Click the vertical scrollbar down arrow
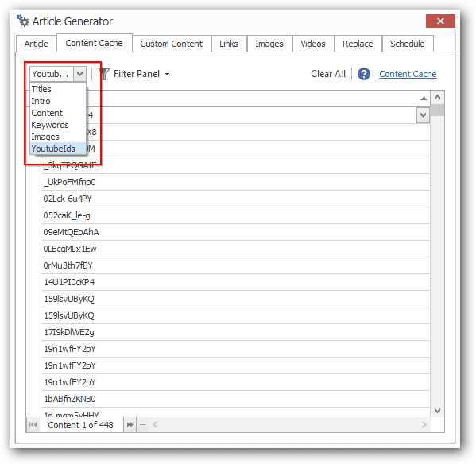The image size is (476, 464). [437, 411]
